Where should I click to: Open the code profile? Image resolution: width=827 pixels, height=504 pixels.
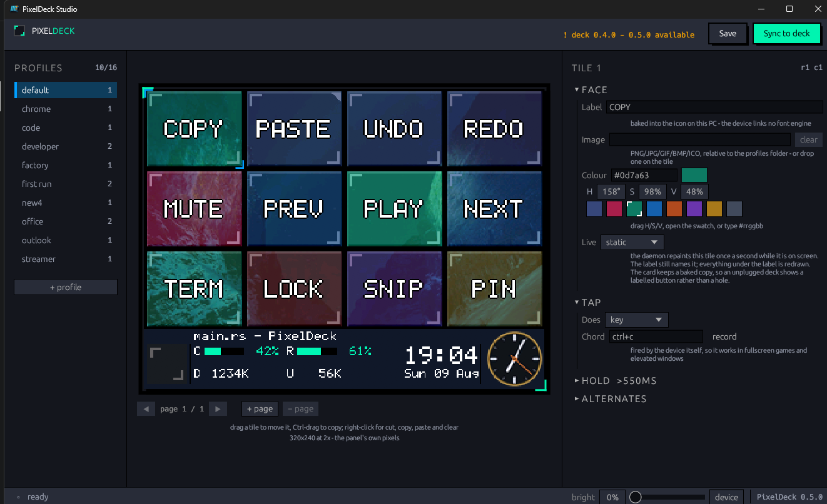66,128
